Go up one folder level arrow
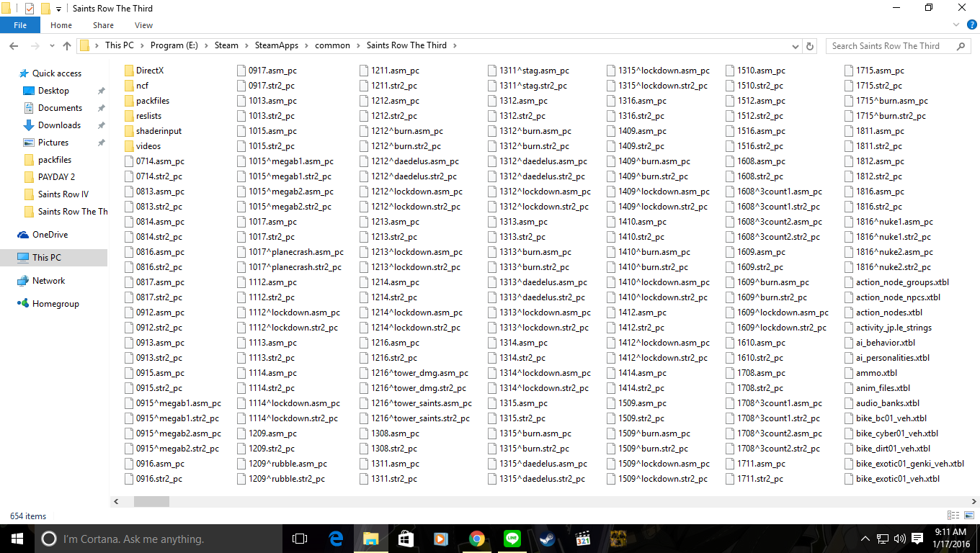This screenshot has height=553, width=980. point(67,45)
